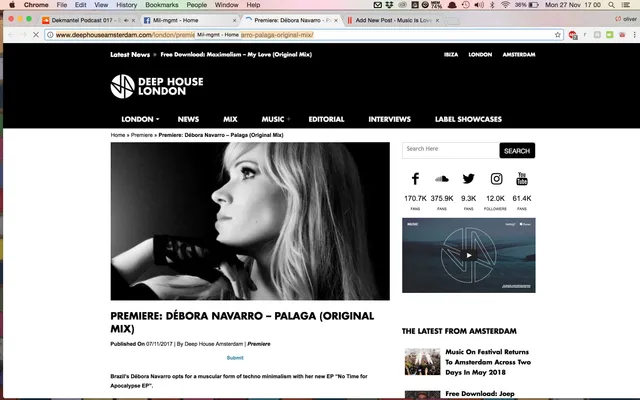Open Music On Festival Returns article link

tap(488, 362)
